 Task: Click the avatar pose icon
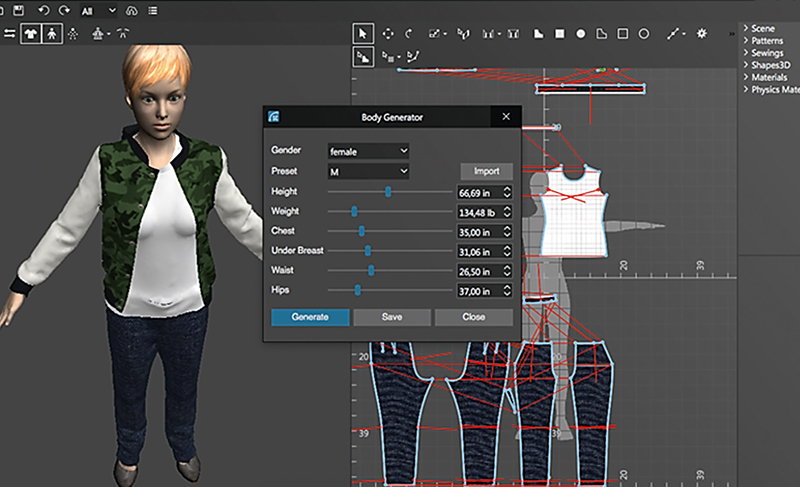[123, 34]
